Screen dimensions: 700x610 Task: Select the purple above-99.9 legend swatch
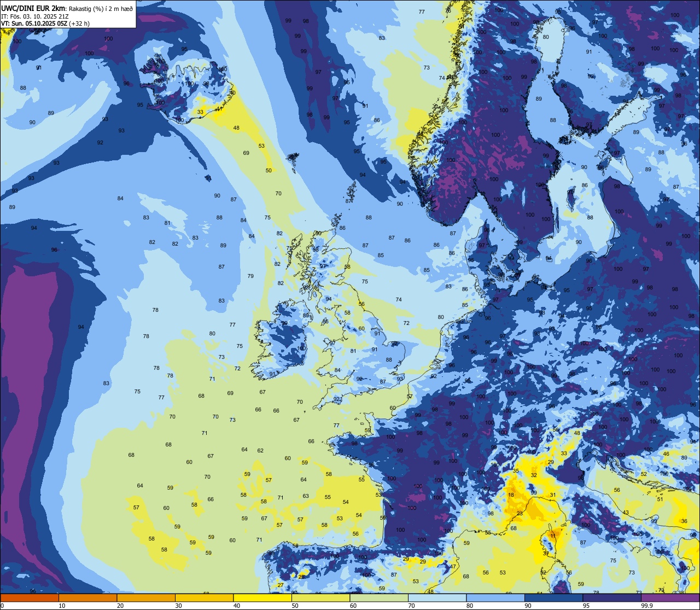pyautogui.click(x=670, y=597)
